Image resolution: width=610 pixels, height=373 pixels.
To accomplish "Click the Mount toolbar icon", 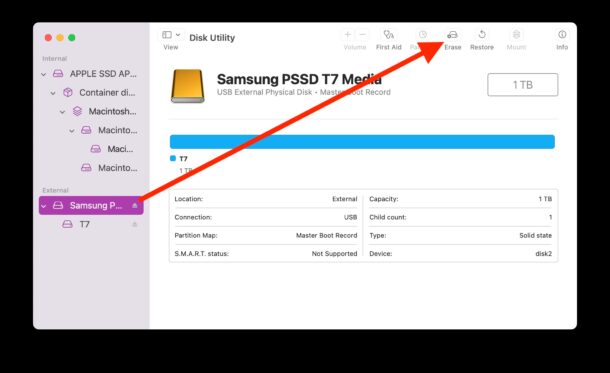I will [x=516, y=35].
